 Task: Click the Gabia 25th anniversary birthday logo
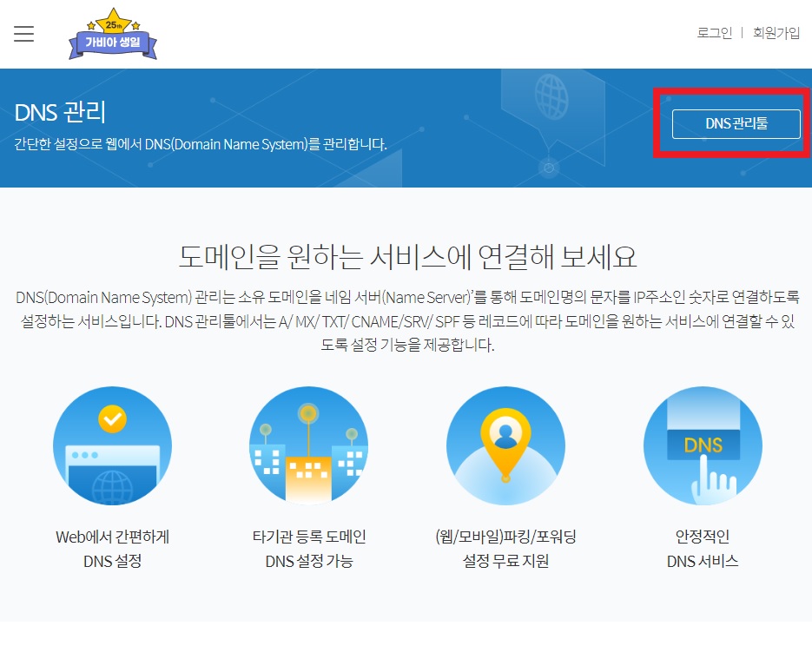[x=112, y=34]
